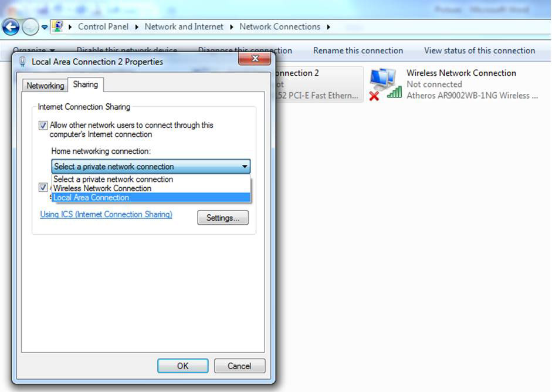Viewport: 552px width, 392px height.
Task: Click the dialog title bar network plug icon
Action: (x=22, y=62)
